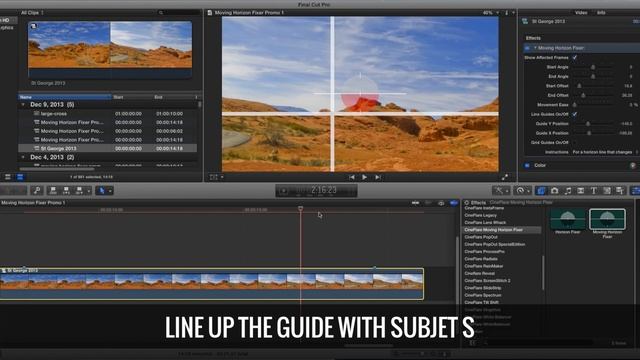640x360 pixels.
Task: Open the Photos browser camera icon
Action: (554, 191)
